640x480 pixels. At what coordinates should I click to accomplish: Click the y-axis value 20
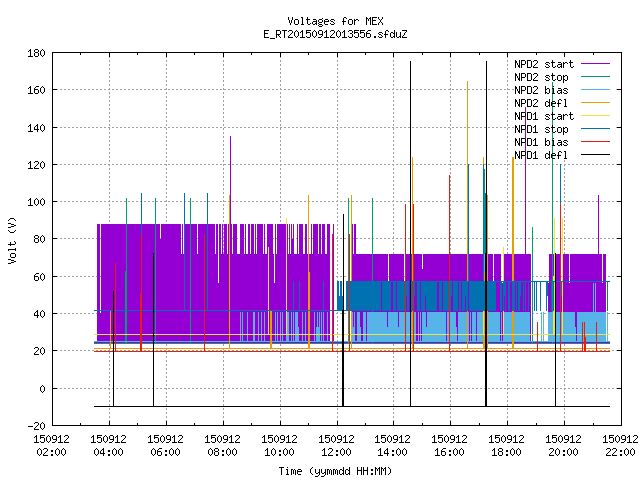pyautogui.click(x=39, y=351)
